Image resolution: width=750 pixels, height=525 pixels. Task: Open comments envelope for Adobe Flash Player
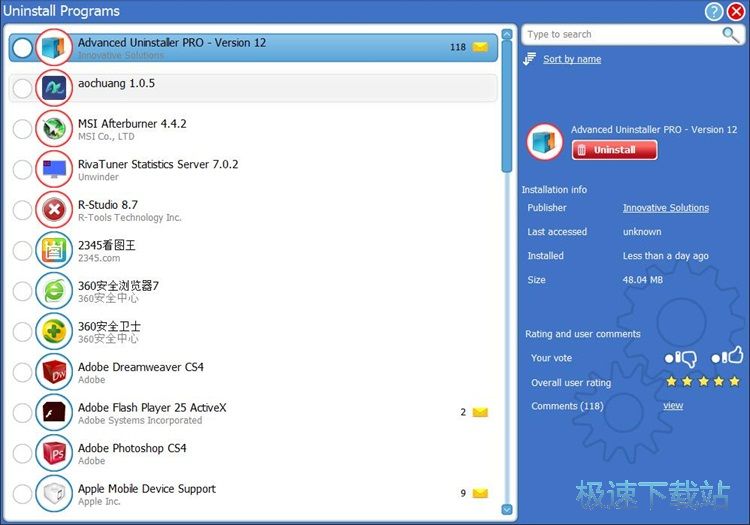tap(480, 412)
